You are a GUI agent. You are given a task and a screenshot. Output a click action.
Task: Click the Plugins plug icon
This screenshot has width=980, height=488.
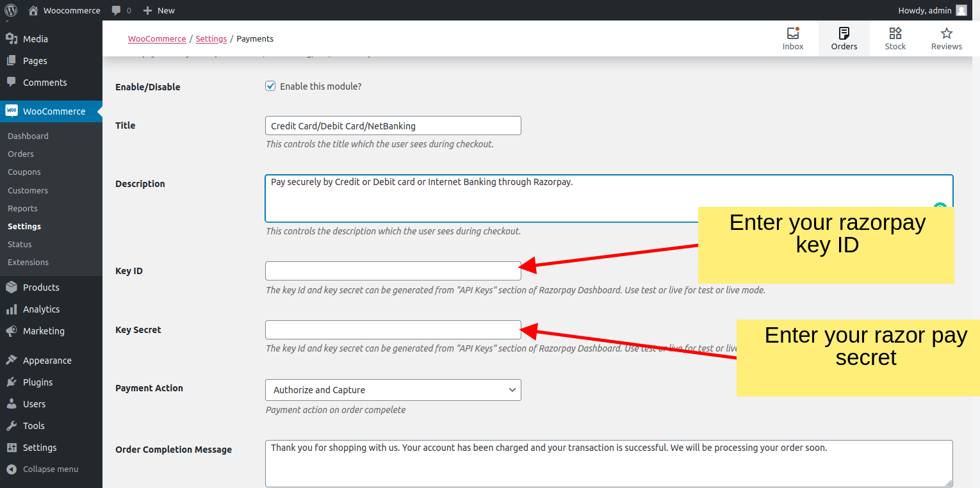point(12,382)
